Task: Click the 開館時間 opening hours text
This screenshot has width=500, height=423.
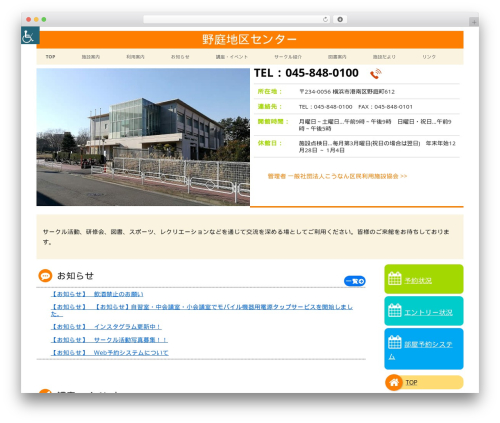Action: (375, 125)
